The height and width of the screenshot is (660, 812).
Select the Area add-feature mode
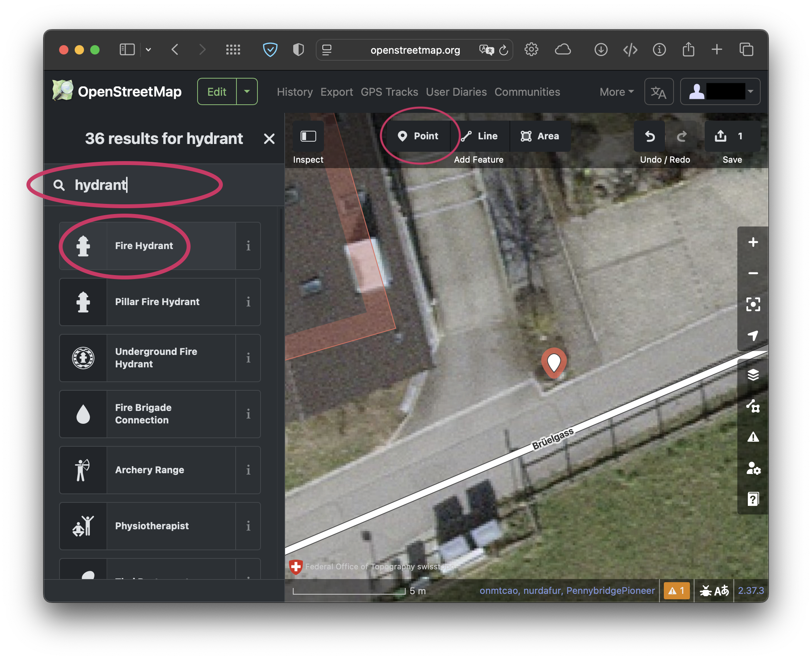540,136
